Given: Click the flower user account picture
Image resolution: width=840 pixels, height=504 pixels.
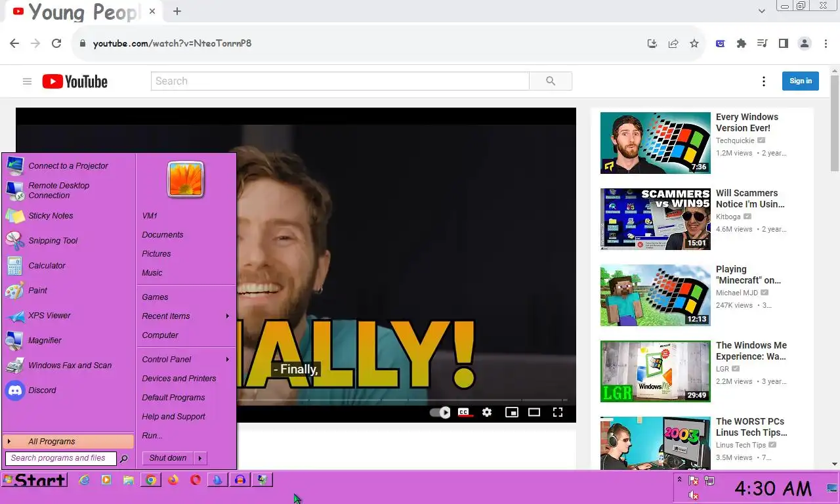Looking at the screenshot, I should click(186, 179).
